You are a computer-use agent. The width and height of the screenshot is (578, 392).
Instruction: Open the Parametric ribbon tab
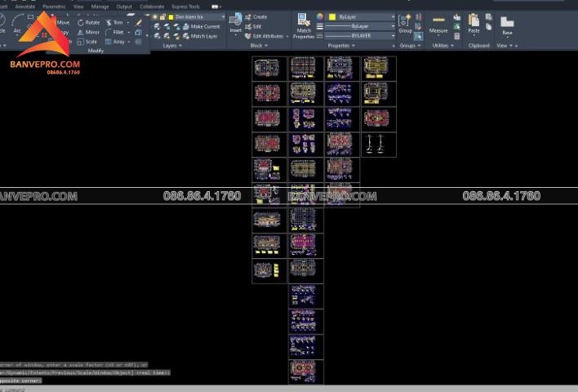pos(54,7)
